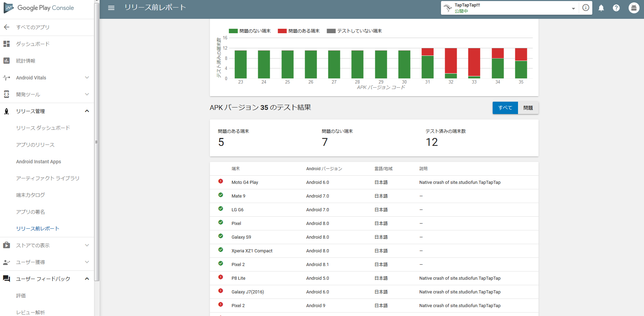Image resolution: width=644 pixels, height=316 pixels.
Task: Click the chart bar for APK version 23
Action: [241, 64]
